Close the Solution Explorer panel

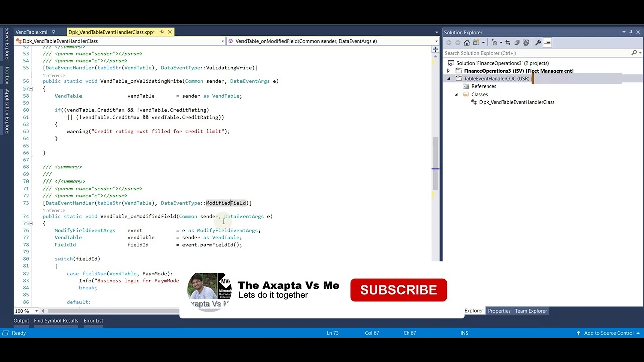(x=638, y=32)
